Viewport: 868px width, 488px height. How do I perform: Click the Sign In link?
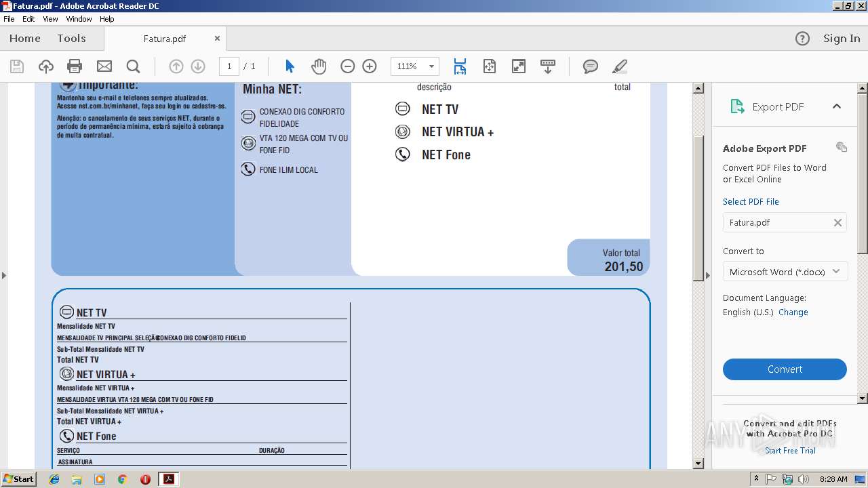842,39
